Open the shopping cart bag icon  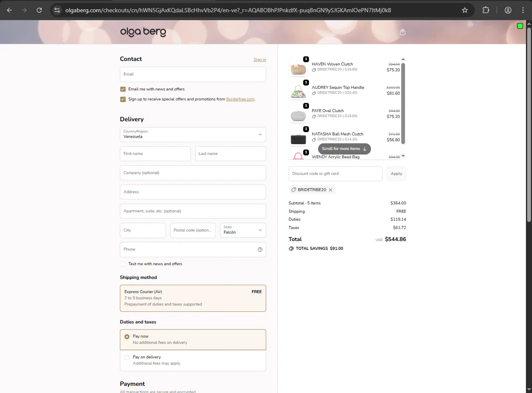tap(403, 32)
